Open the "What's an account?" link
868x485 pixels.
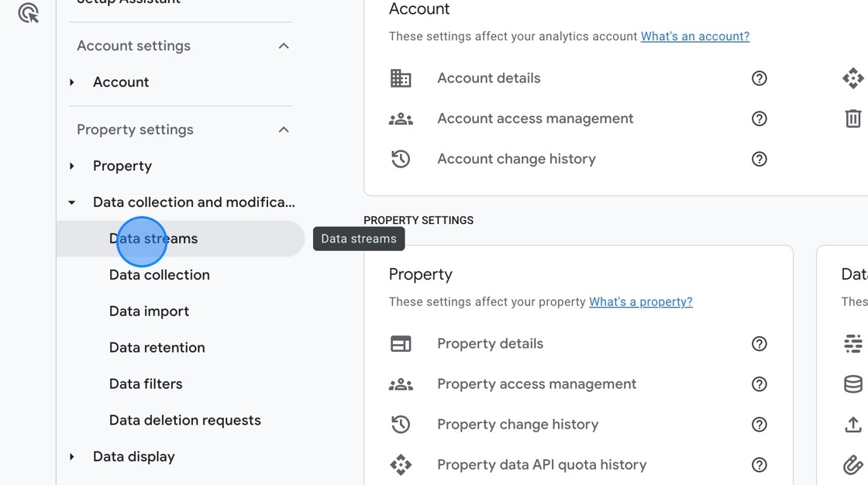694,36
